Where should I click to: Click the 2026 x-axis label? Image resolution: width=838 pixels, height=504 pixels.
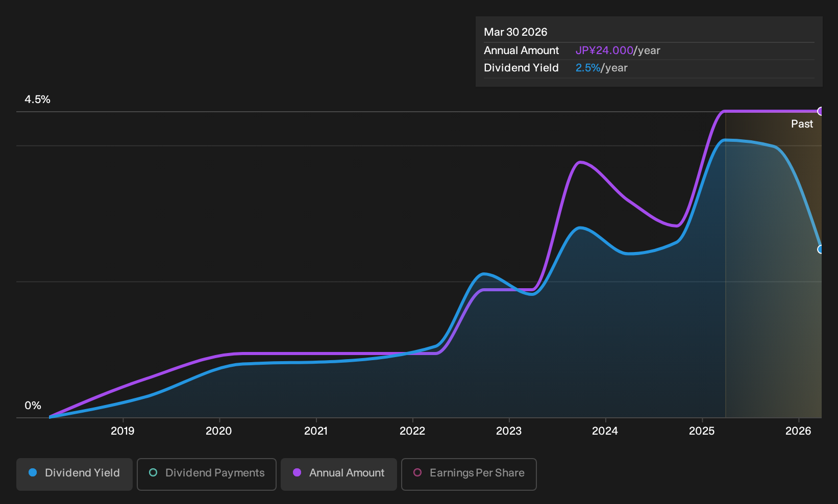pyautogui.click(x=798, y=431)
